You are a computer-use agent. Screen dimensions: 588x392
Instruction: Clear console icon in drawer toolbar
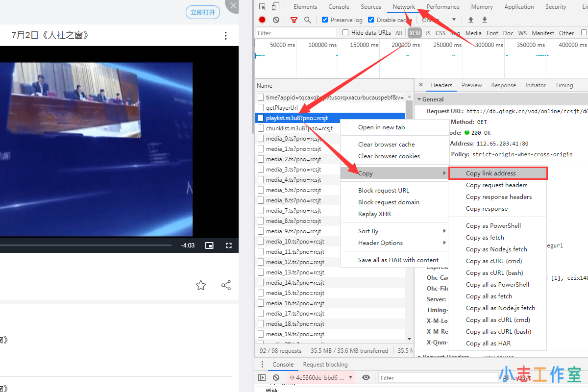tap(276, 378)
